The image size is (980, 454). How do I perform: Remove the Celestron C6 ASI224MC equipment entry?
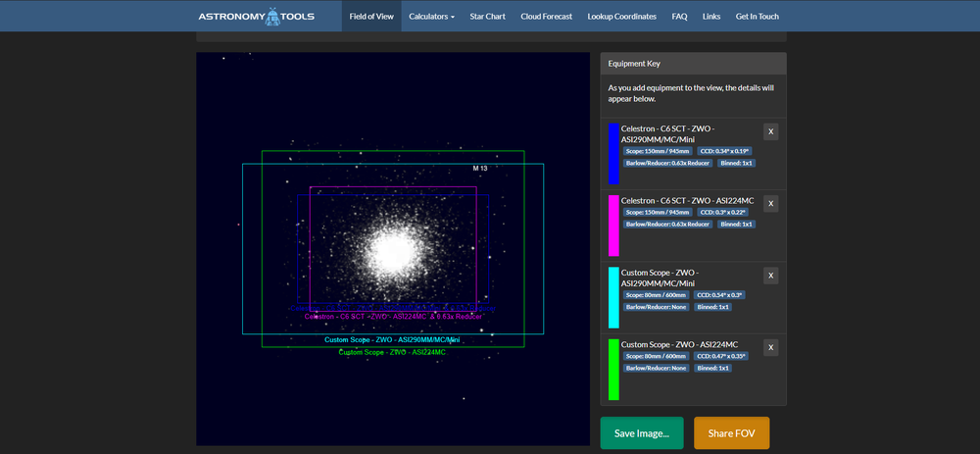[x=770, y=203]
